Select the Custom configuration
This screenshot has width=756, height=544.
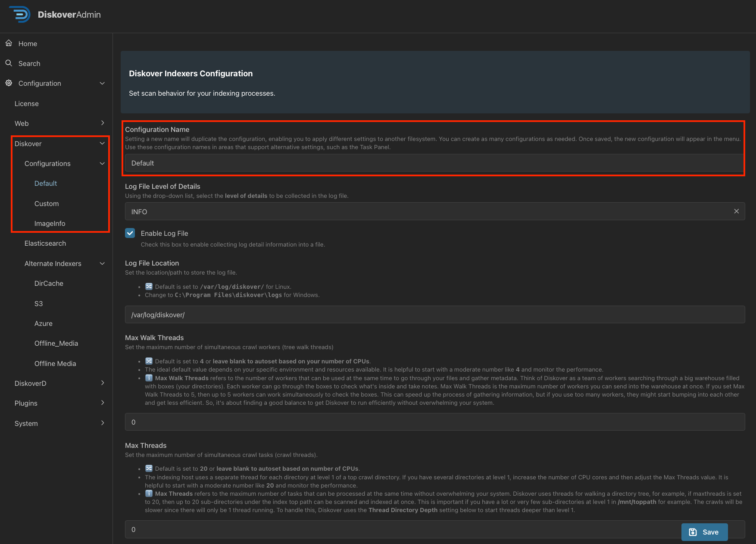(x=47, y=203)
